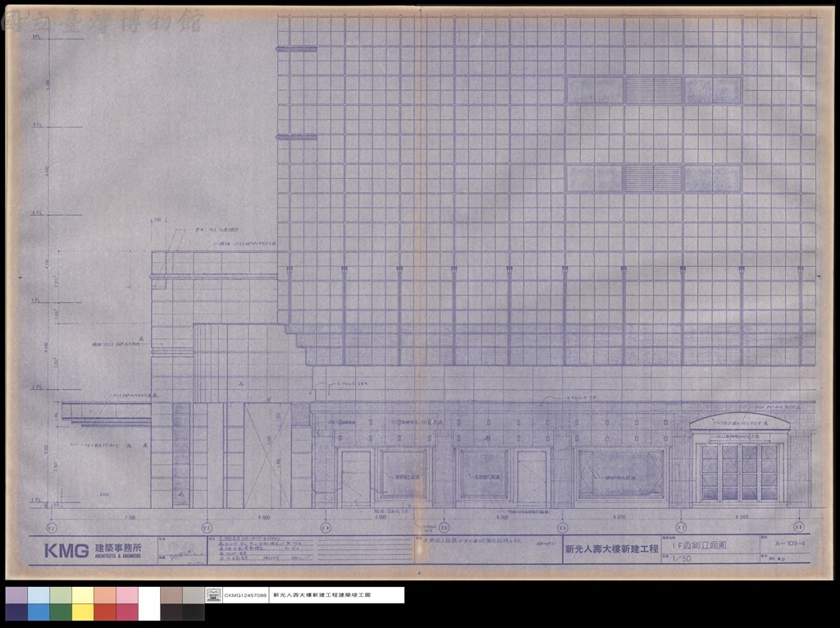Click the museum logo icon beside CKMG12457088
This screenshot has height=628, width=840.
[213, 595]
